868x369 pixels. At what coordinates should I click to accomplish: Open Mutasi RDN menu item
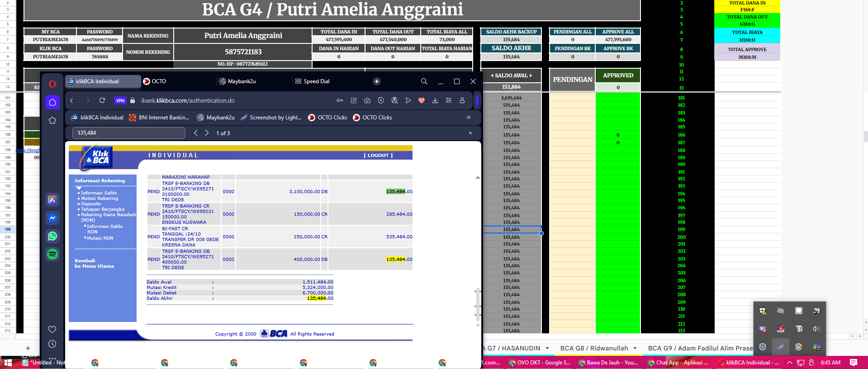pyautogui.click(x=100, y=238)
